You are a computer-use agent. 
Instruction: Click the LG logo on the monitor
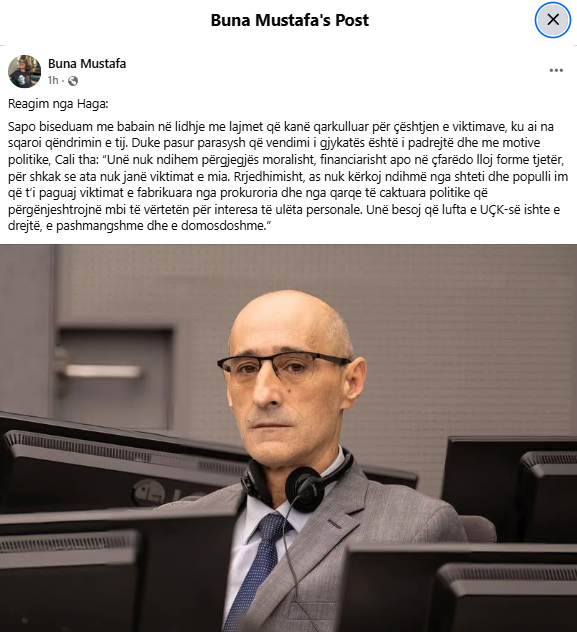click(157, 494)
